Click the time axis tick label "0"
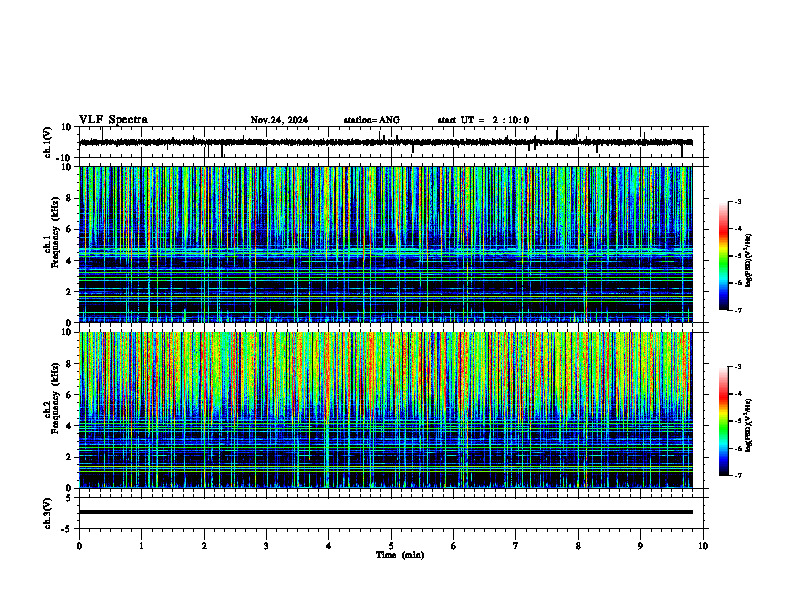 click(79, 546)
